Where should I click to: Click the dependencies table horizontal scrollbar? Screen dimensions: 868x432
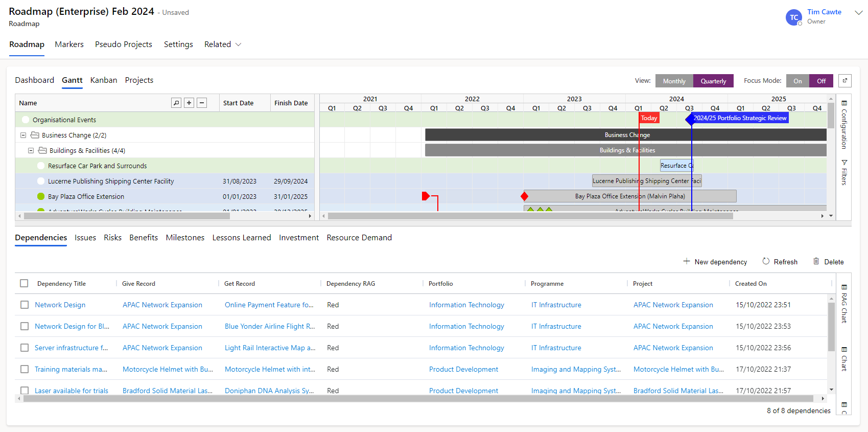[x=418, y=398]
